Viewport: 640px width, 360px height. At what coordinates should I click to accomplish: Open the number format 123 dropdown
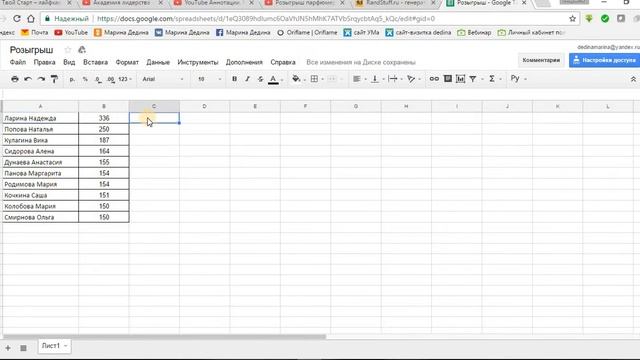pos(125,79)
